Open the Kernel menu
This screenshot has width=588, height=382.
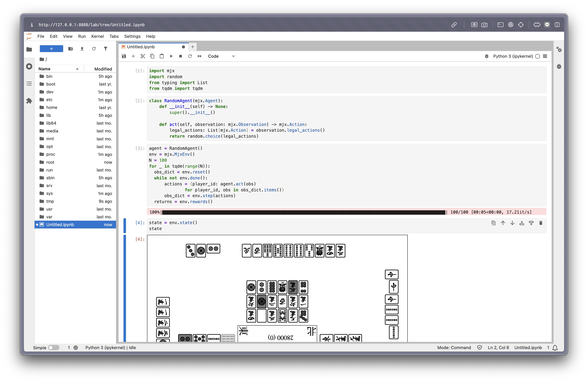click(x=98, y=36)
